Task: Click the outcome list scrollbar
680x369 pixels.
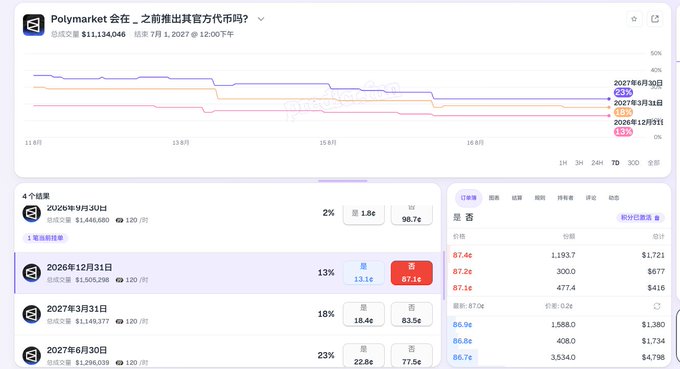Action: (x=443, y=275)
